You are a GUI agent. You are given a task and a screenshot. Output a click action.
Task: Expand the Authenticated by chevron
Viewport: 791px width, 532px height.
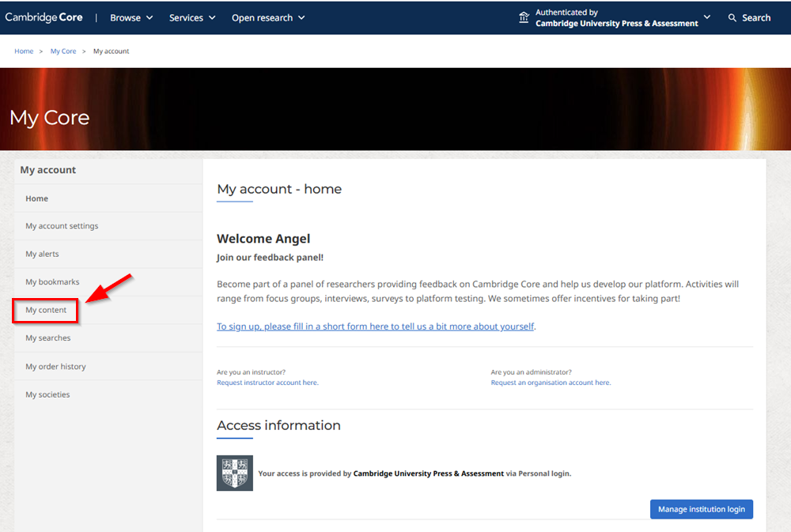click(707, 17)
